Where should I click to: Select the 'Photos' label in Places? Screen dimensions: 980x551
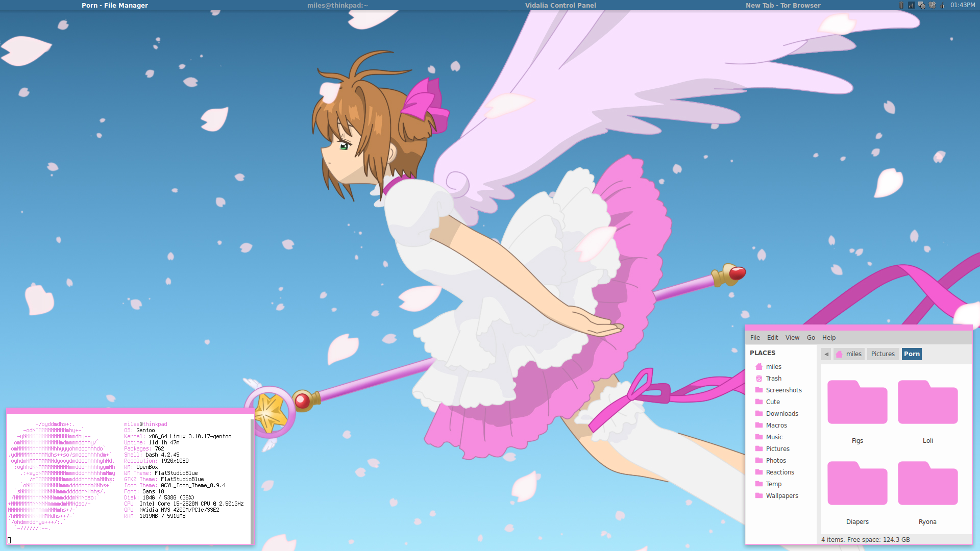(x=776, y=461)
